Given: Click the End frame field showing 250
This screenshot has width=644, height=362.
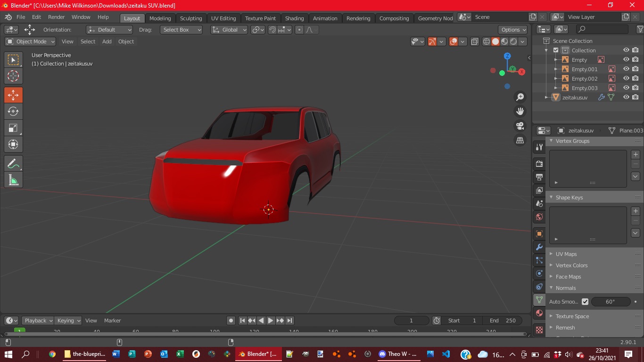Looking at the screenshot, I should (x=503, y=321).
